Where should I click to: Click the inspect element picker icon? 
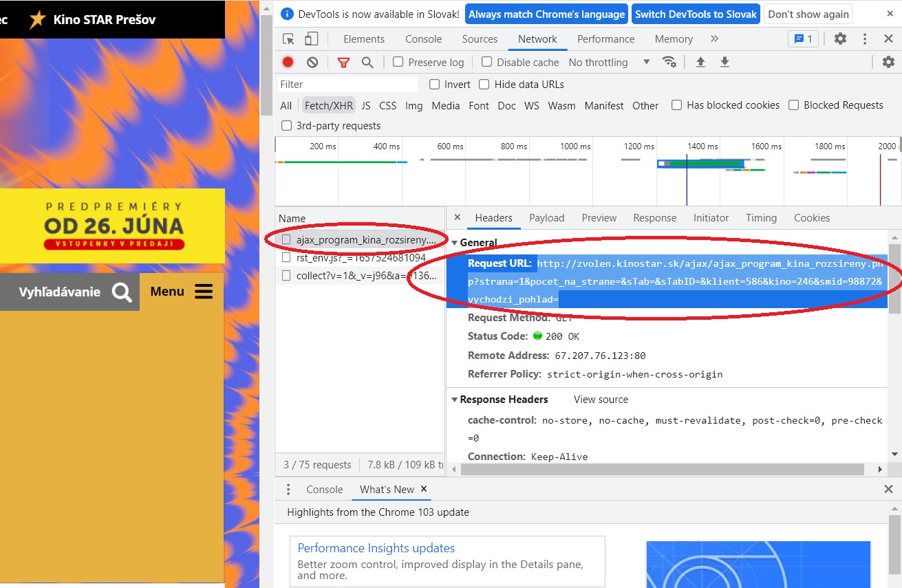pyautogui.click(x=289, y=39)
